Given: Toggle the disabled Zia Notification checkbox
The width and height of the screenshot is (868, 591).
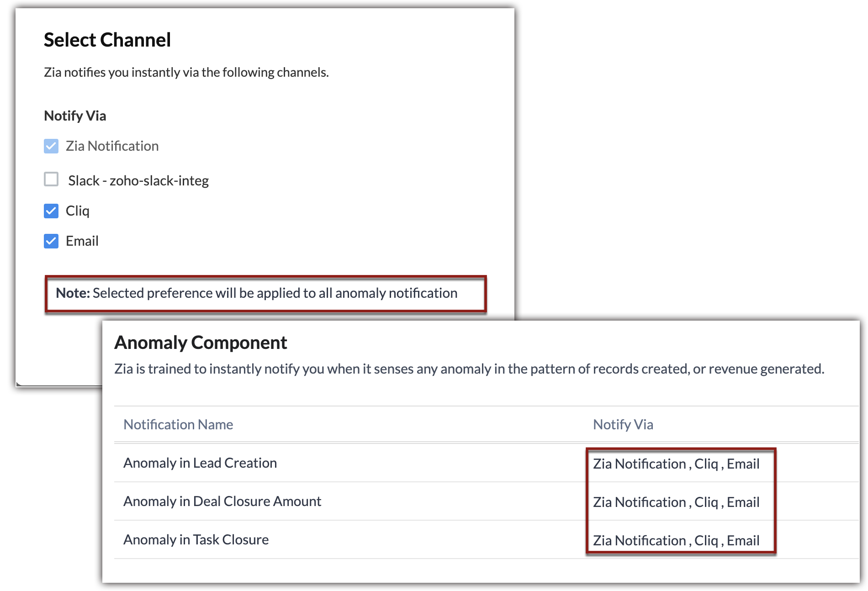Looking at the screenshot, I should (51, 146).
